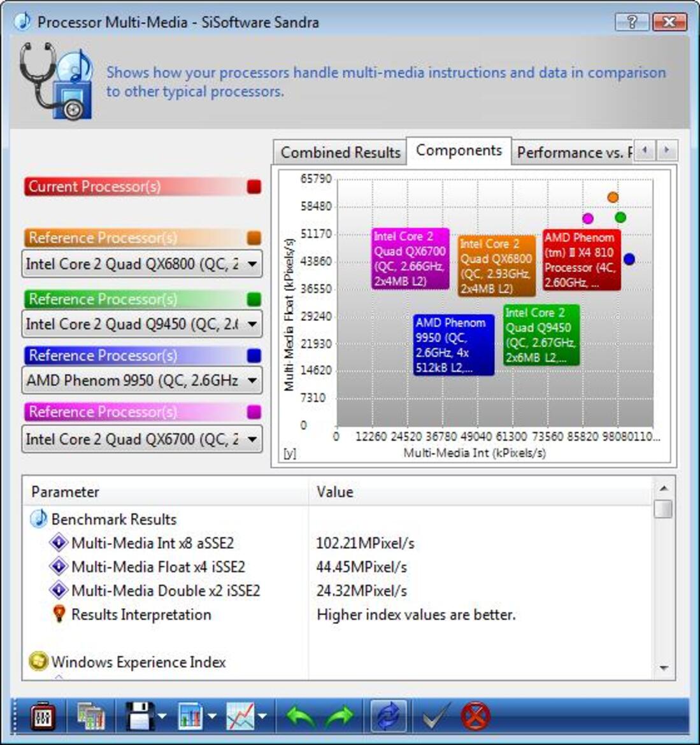The height and width of the screenshot is (745, 700).
Task: Click the 102.21MPixel/s value
Action: tap(366, 543)
